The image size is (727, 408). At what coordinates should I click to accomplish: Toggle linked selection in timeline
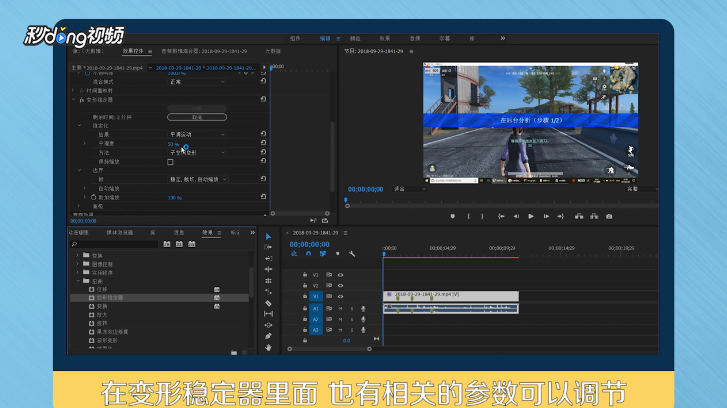tap(323, 254)
